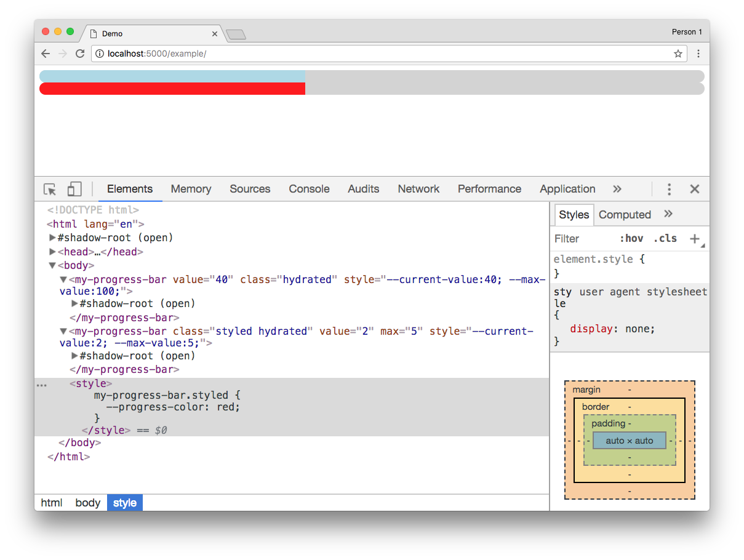Open Chrome's main kebab menu
The image size is (744, 560).
(698, 54)
